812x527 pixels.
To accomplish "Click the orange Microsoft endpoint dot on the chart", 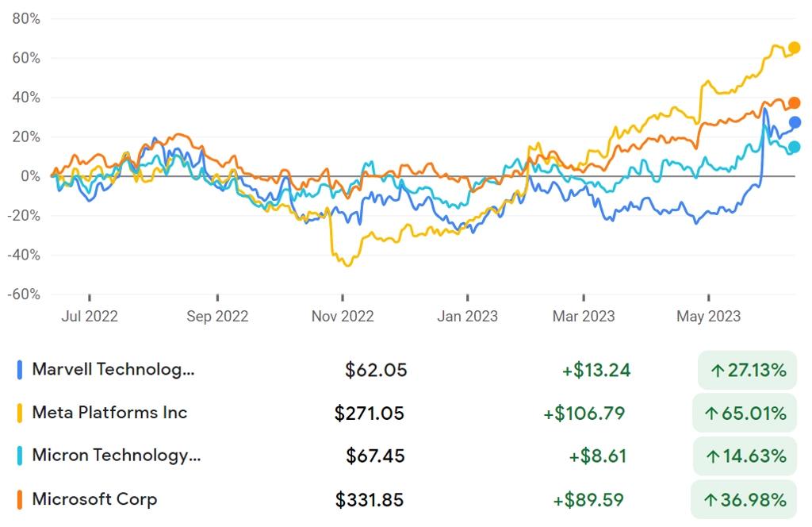I will pos(794,103).
